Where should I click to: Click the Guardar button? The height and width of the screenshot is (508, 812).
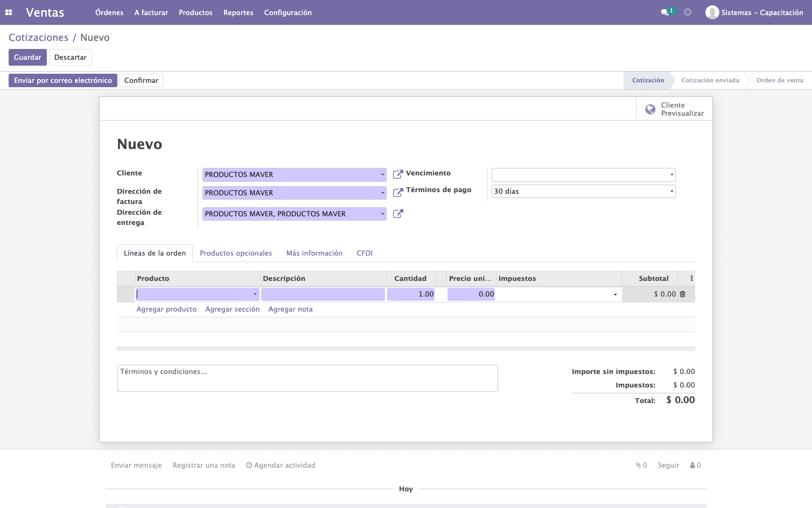(x=27, y=58)
